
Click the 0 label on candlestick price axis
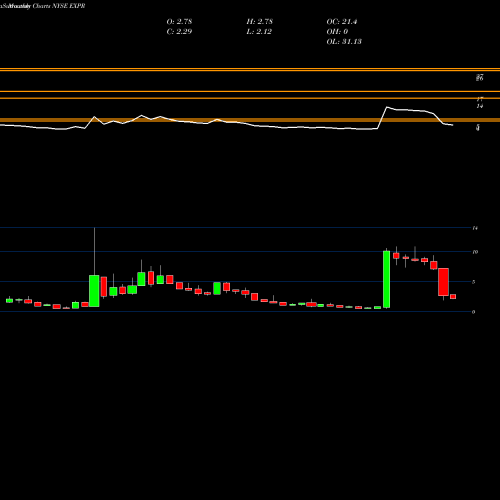click(473, 312)
